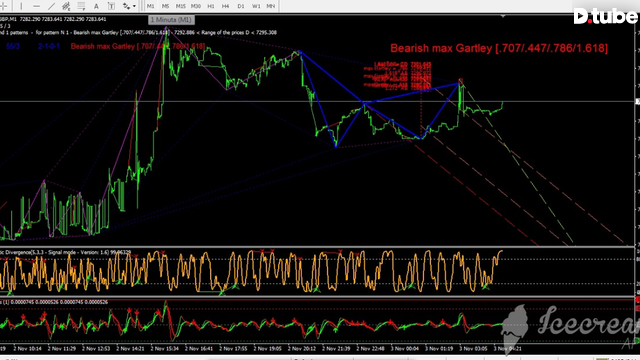Viewport: 640px width, 360px height.
Task: Select the Fibonacci retracement tool
Action: click(x=81, y=6)
